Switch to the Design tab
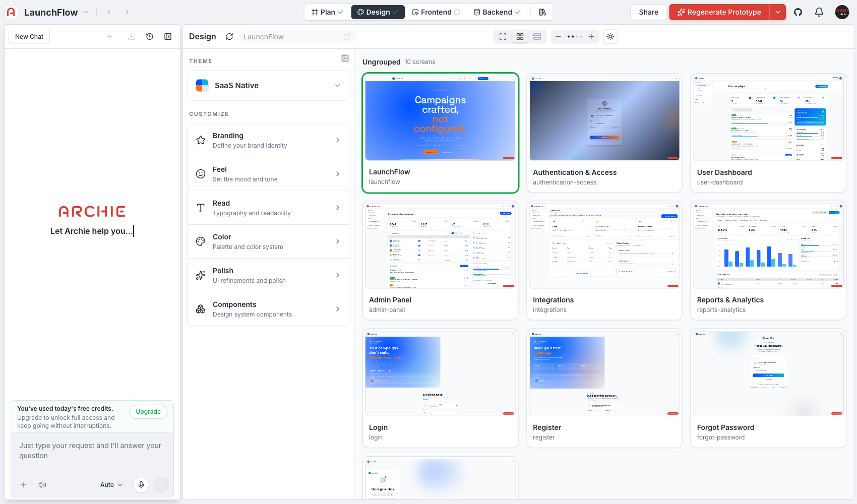This screenshot has height=504, width=857. click(378, 12)
